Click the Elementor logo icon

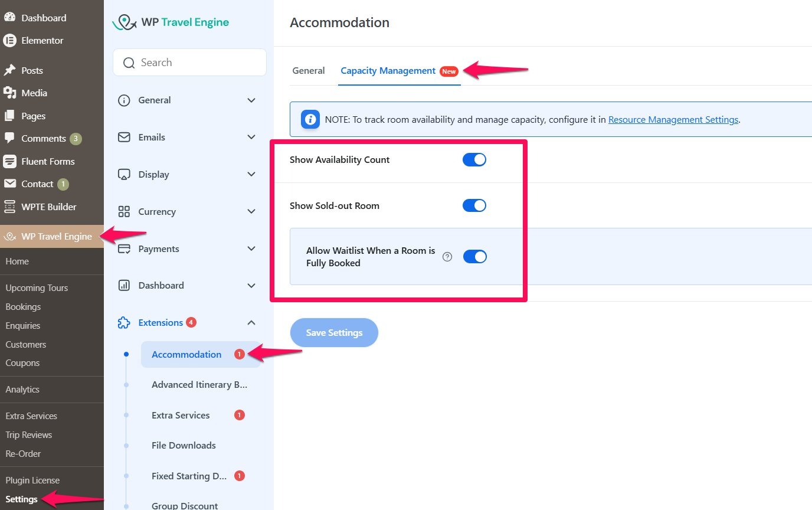pos(9,40)
